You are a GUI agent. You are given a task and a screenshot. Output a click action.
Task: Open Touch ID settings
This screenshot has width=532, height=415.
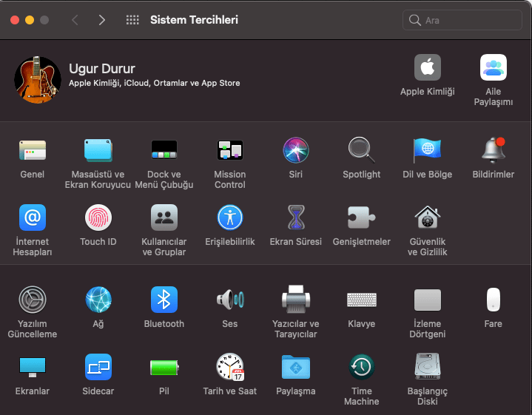98,217
